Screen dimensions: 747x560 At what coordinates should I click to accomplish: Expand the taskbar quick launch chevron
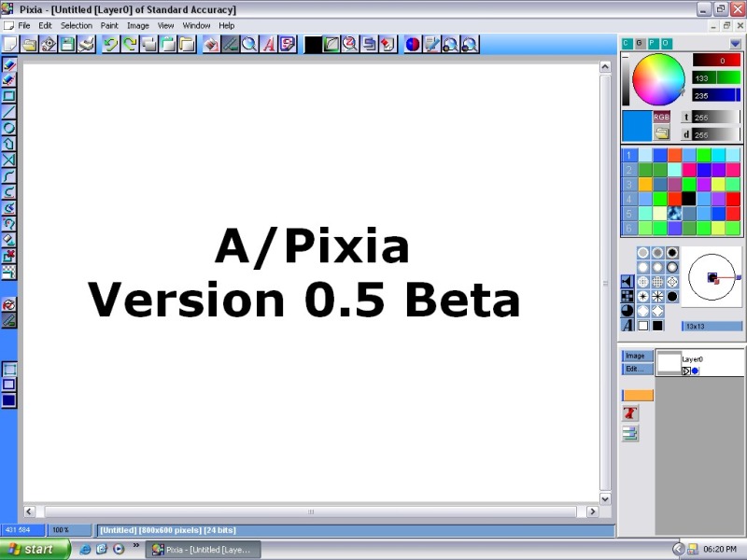click(x=136, y=546)
